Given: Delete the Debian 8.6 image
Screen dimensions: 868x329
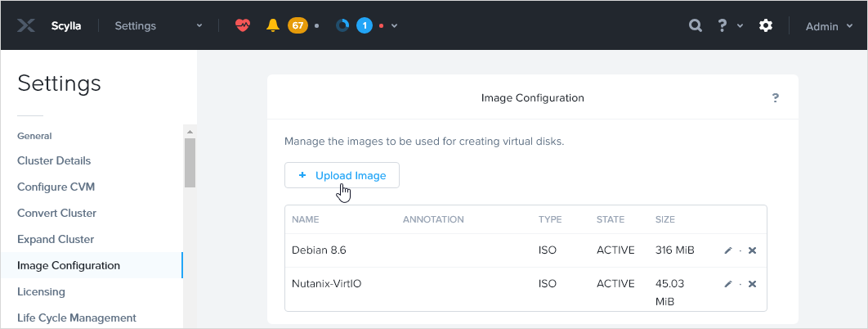Looking at the screenshot, I should point(752,250).
